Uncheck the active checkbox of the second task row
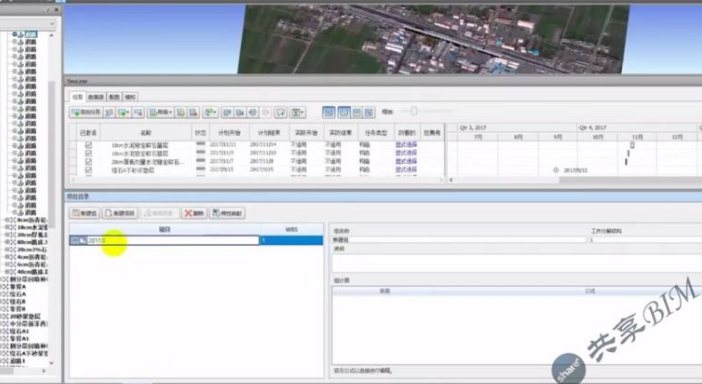 coord(88,153)
